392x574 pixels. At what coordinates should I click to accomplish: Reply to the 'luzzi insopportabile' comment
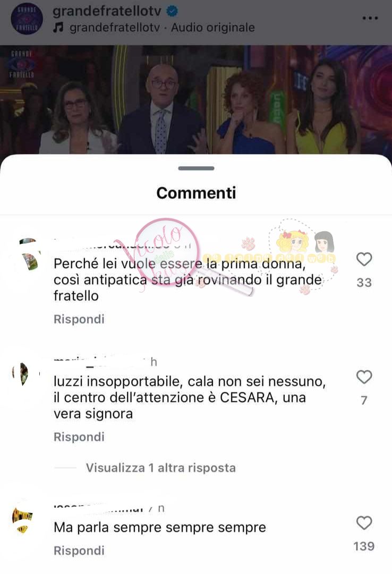[x=79, y=437]
